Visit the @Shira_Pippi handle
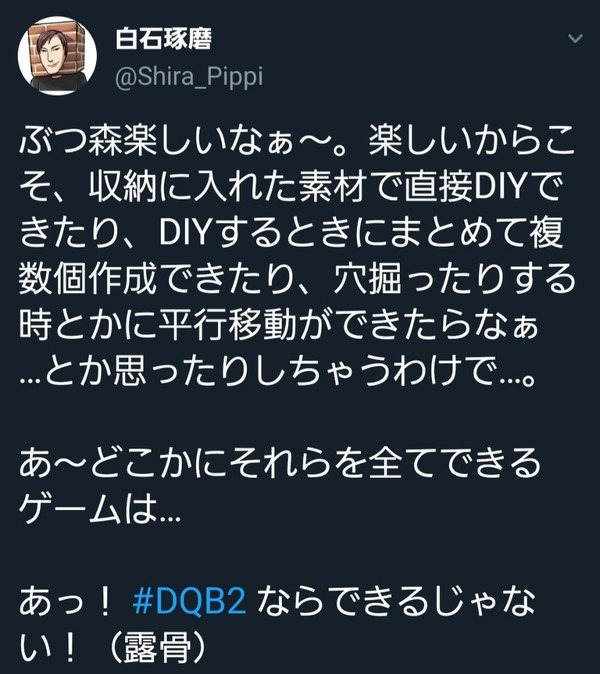 coord(189,77)
